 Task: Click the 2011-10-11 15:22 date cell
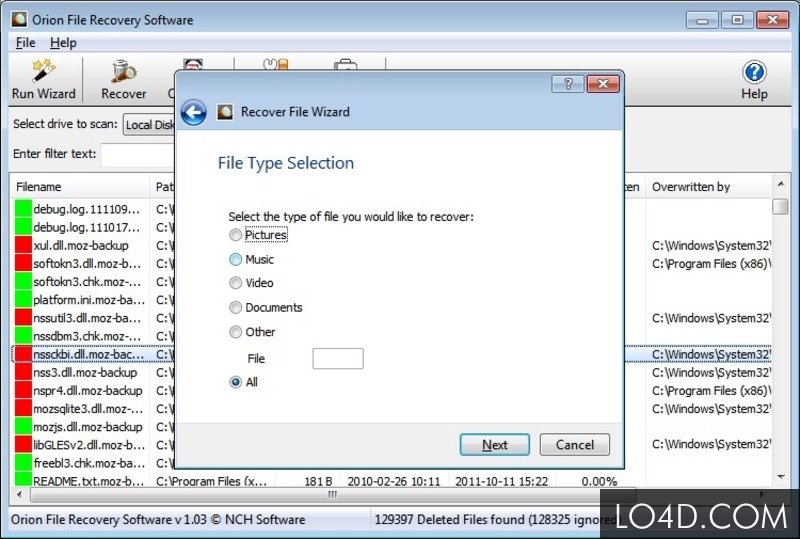[x=501, y=481]
